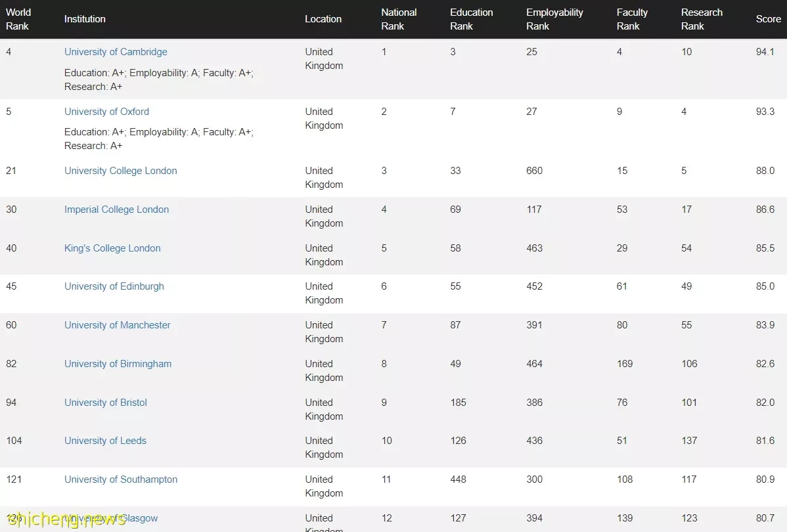Click Glasgow's faculty rank 139
Screen dimensions: 787x532
point(625,518)
